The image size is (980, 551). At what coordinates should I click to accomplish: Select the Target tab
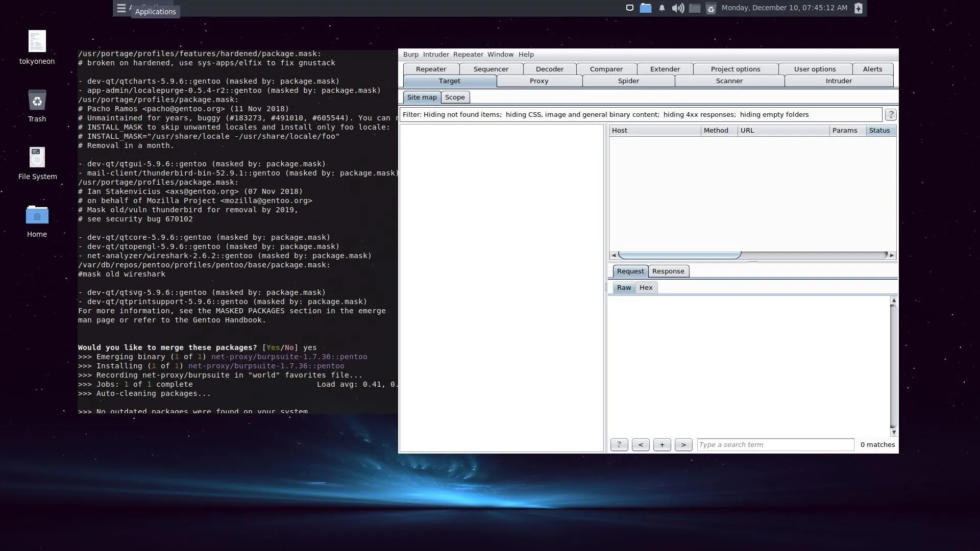[x=450, y=81]
